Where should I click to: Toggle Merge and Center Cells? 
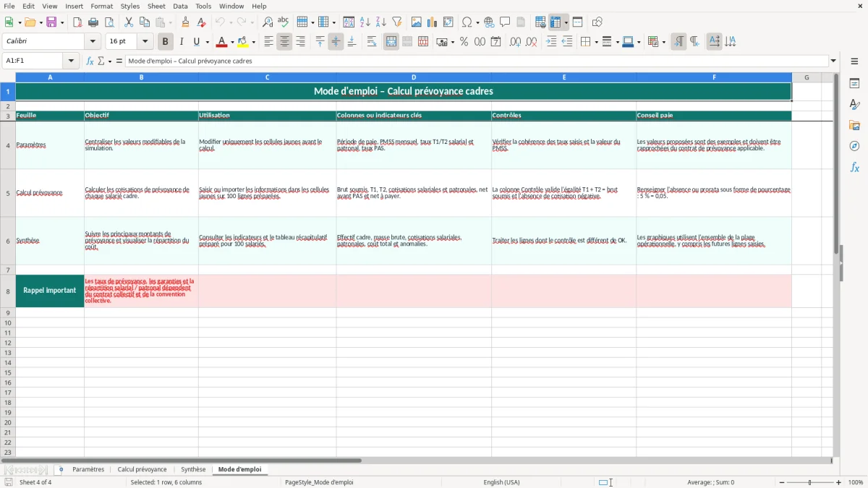click(391, 42)
